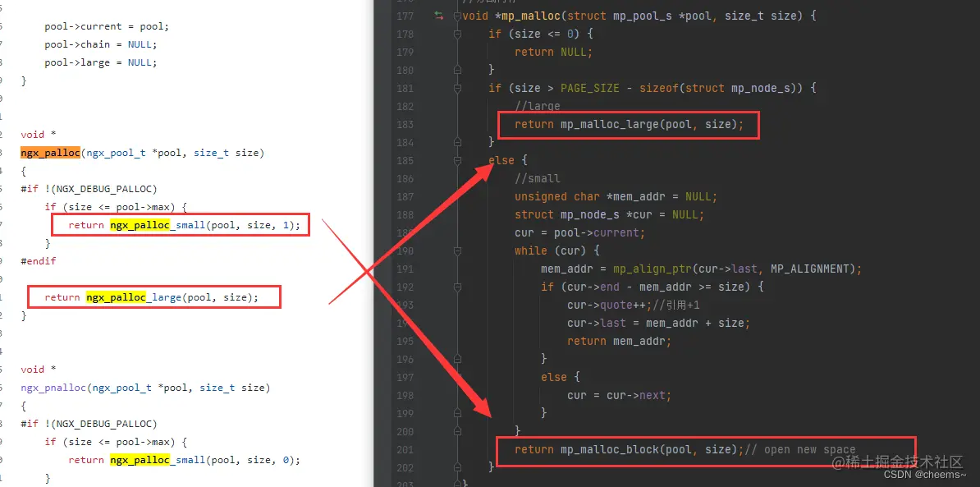Click ngx_pool_t type in ngx_pnalloc signature
Screen dimensions: 980x487
pyautogui.click(x=120, y=388)
